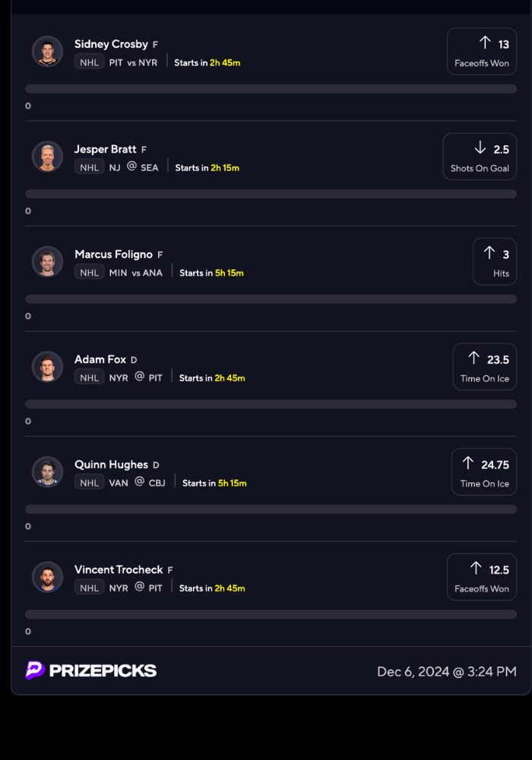
Task: Click Jesper Bratt's player avatar
Action: pyautogui.click(x=47, y=157)
